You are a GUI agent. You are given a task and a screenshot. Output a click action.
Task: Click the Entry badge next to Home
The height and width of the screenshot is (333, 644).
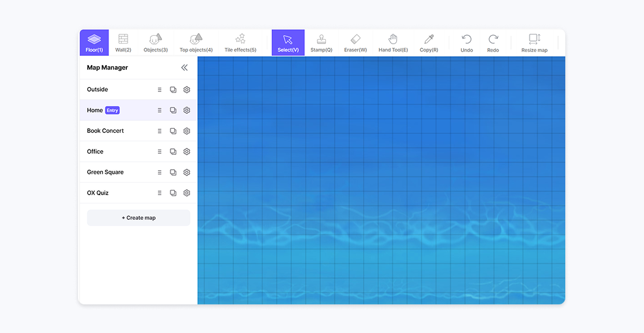click(112, 110)
